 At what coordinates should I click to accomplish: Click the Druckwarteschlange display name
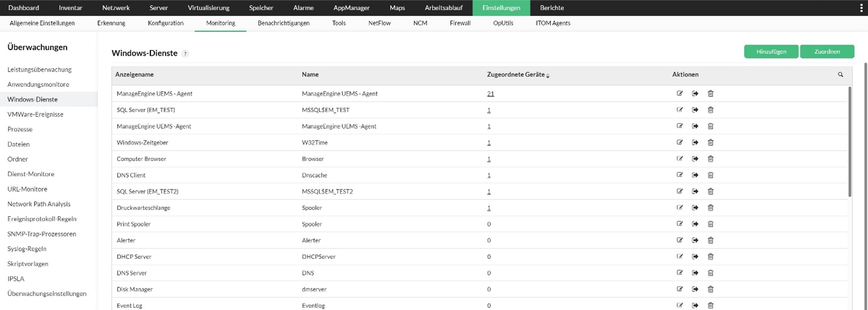pyautogui.click(x=143, y=208)
